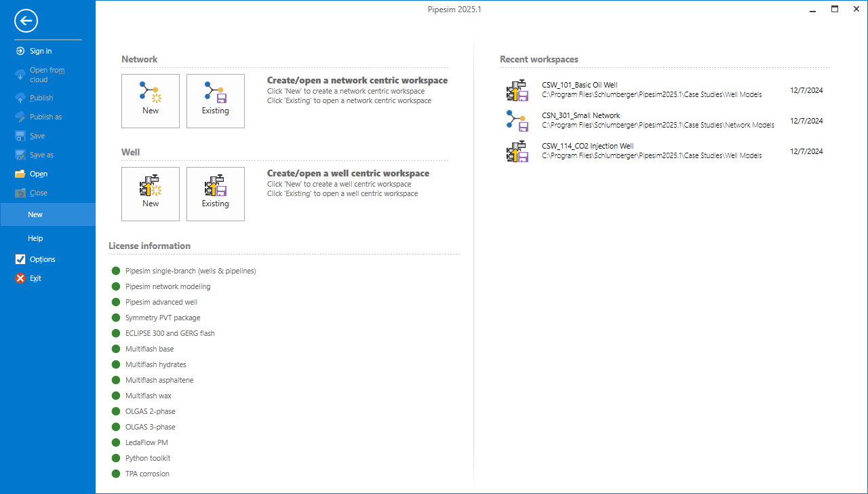This screenshot has width=868, height=494.
Task: Click the 'ECLIPSE 300 and GERG flash' license entry
Action: [x=170, y=333]
